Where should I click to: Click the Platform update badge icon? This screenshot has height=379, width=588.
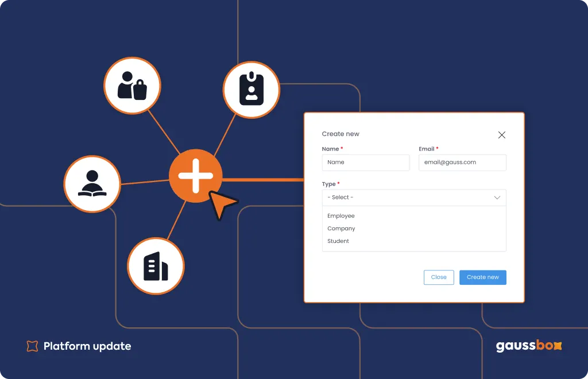pos(32,346)
